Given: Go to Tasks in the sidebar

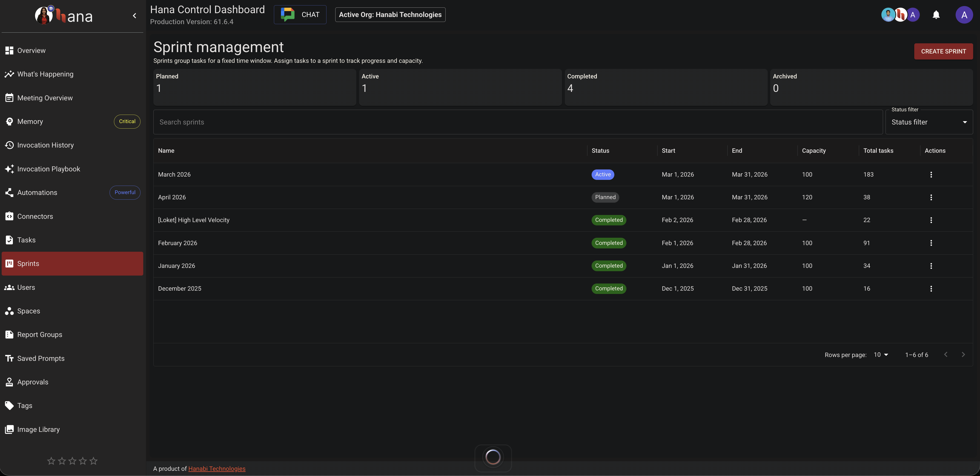Looking at the screenshot, I should [26, 240].
